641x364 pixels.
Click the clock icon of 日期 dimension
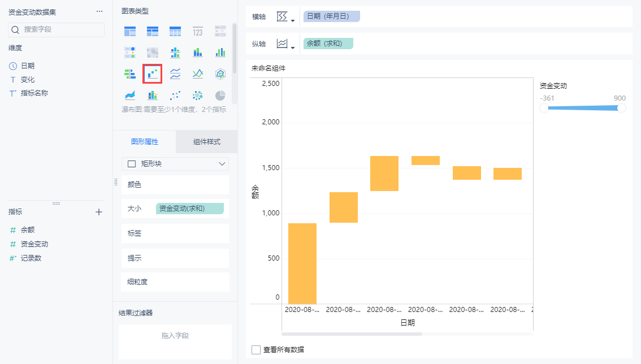pyautogui.click(x=13, y=66)
